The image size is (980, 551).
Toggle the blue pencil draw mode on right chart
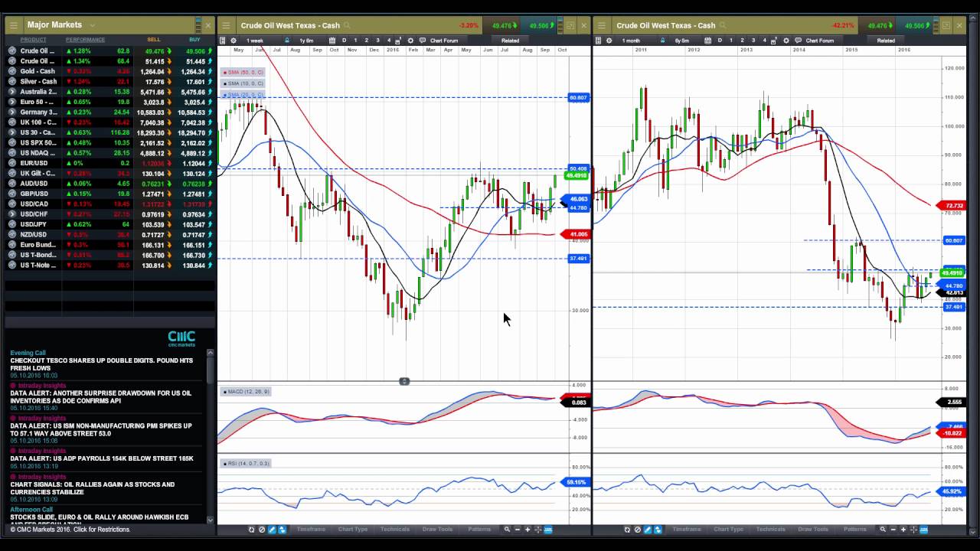pos(647,529)
